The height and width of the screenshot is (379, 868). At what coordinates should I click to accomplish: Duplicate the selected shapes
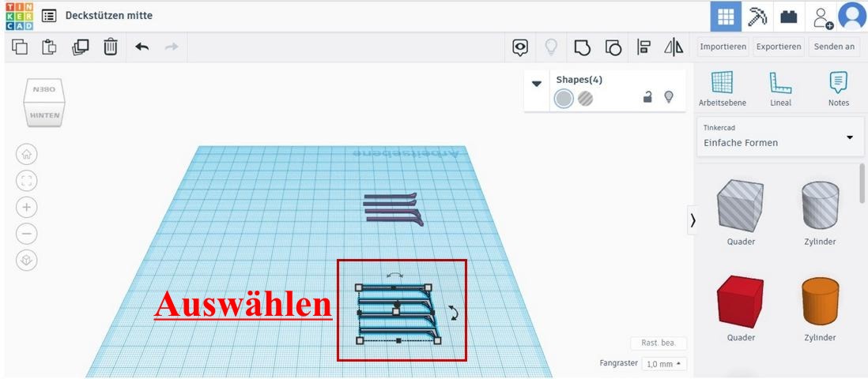[80, 47]
